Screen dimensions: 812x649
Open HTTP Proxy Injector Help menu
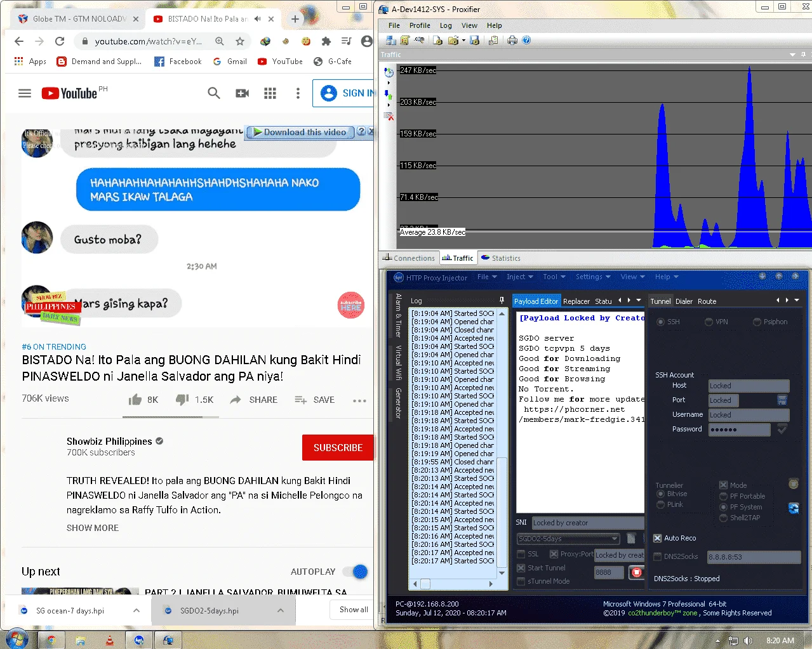667,277
